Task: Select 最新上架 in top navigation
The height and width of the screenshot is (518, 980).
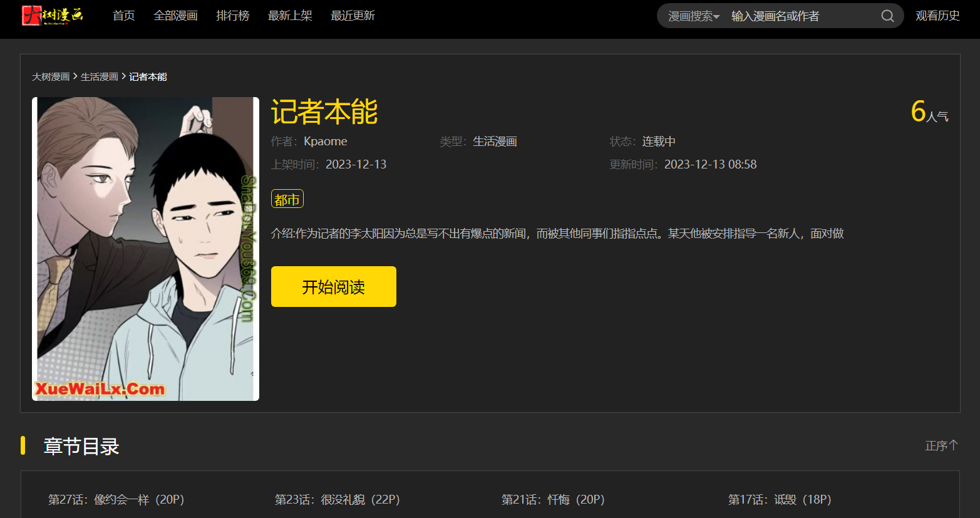Action: (x=290, y=16)
